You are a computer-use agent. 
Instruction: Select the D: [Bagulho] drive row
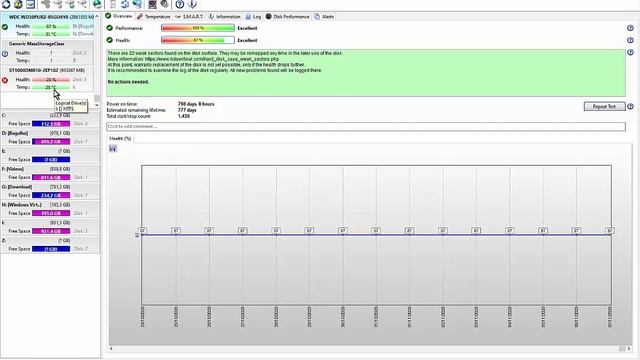point(50,138)
